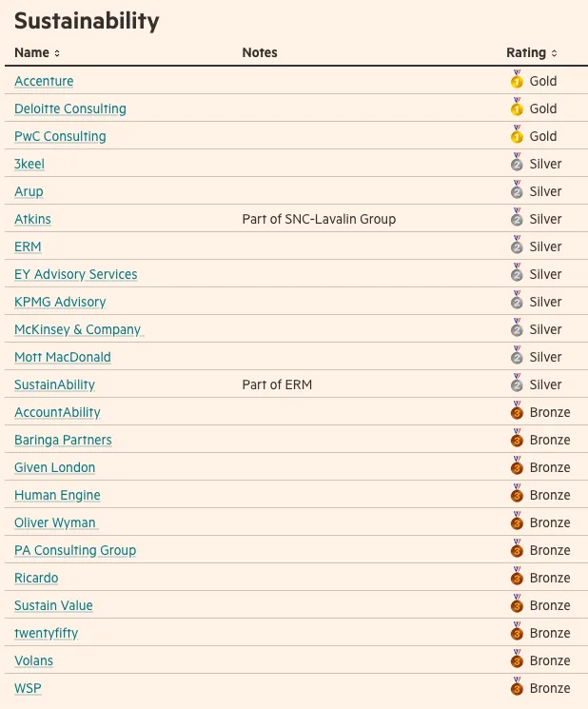Image resolution: width=588 pixels, height=709 pixels.
Task: Click the Sustainability heading
Action: point(87,21)
